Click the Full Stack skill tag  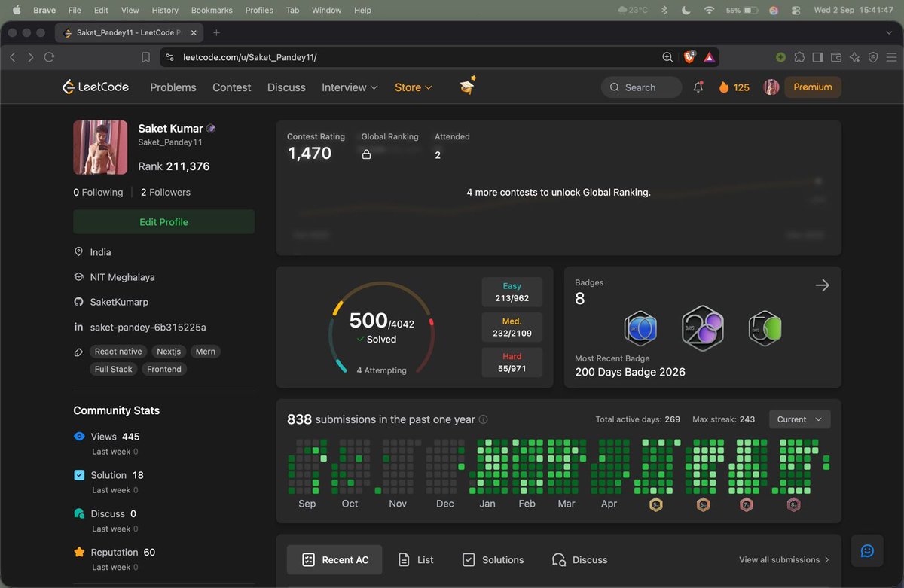pyautogui.click(x=114, y=369)
